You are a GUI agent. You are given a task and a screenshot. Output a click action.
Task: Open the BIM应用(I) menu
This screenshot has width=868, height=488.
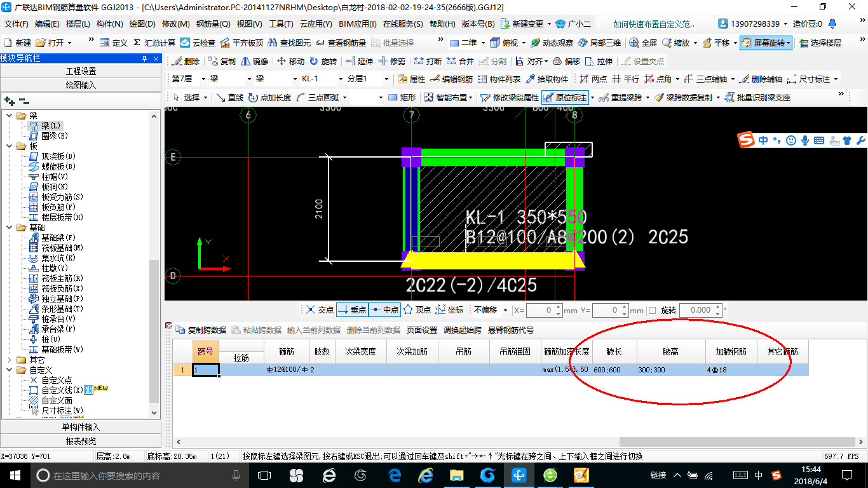(x=358, y=24)
